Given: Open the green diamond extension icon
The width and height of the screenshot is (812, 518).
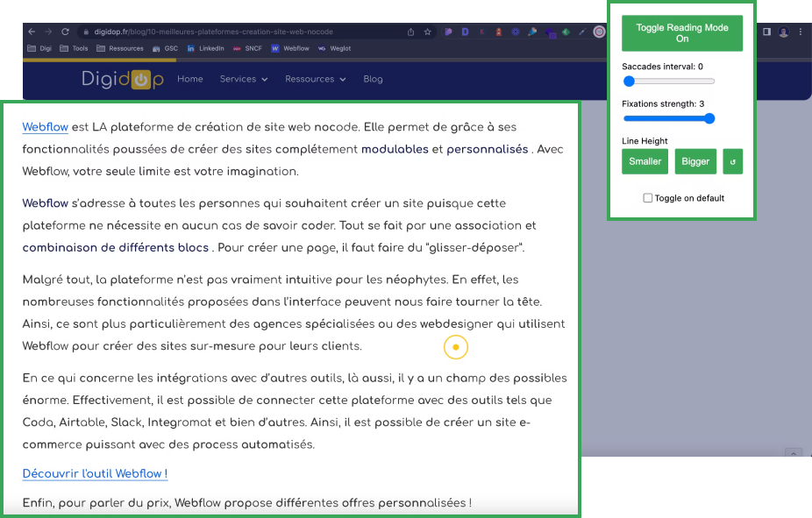Looking at the screenshot, I should coord(566,32).
